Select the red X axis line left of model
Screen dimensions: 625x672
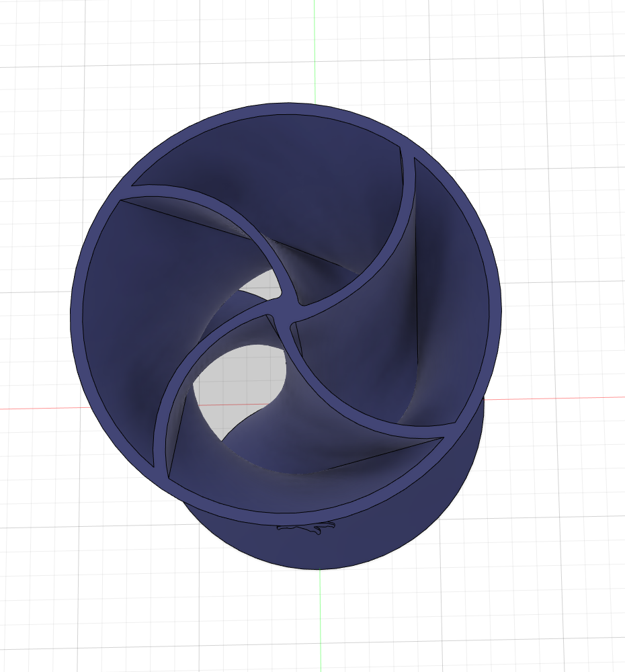point(40,408)
